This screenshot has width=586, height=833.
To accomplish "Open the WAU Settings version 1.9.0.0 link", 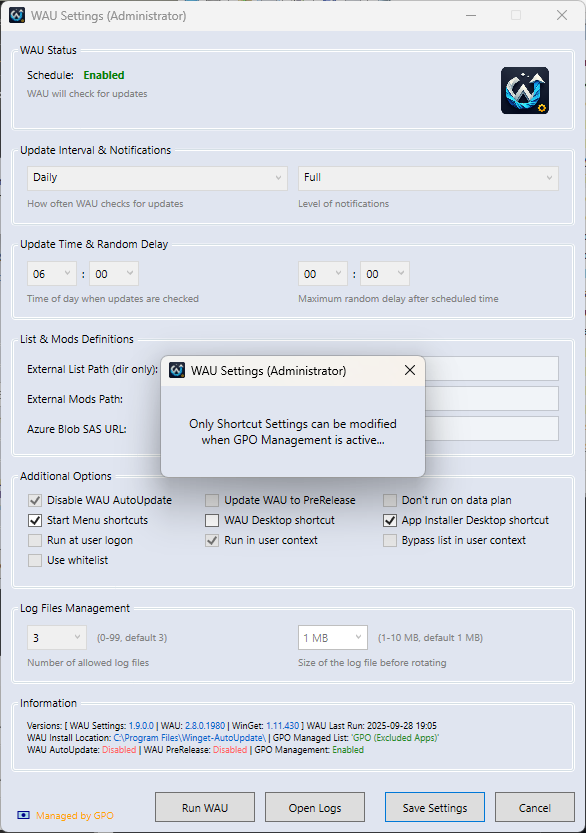I will (x=141, y=726).
